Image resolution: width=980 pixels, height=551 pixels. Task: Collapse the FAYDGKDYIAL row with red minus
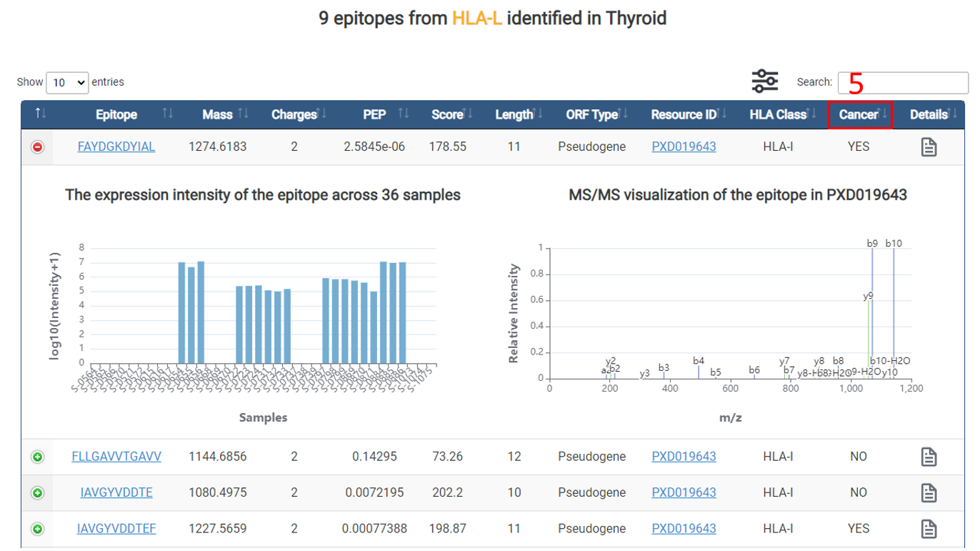click(x=38, y=147)
